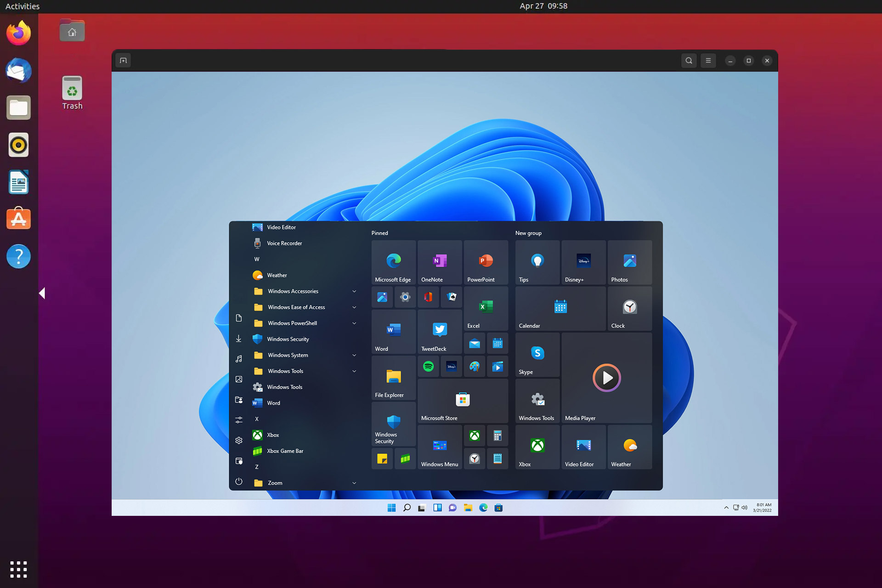Viewport: 882px width, 588px height.
Task: Click the Power icon in Start sidebar
Action: pos(239,481)
